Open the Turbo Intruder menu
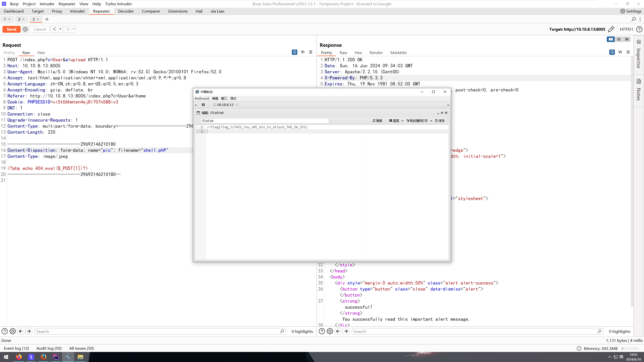 pos(118,4)
